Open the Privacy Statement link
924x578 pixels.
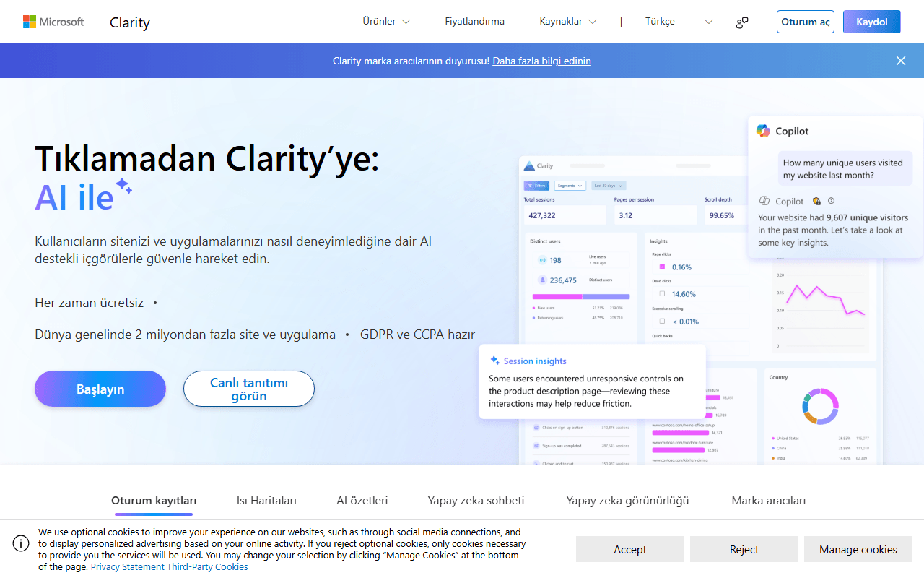128,567
